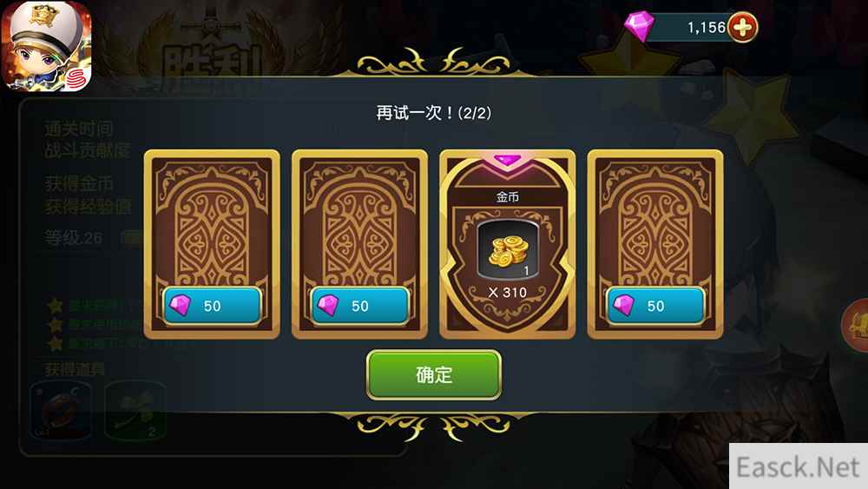This screenshot has height=489, width=868.
Task: Tap the gold plus icon to add gems
Action: click(742, 27)
